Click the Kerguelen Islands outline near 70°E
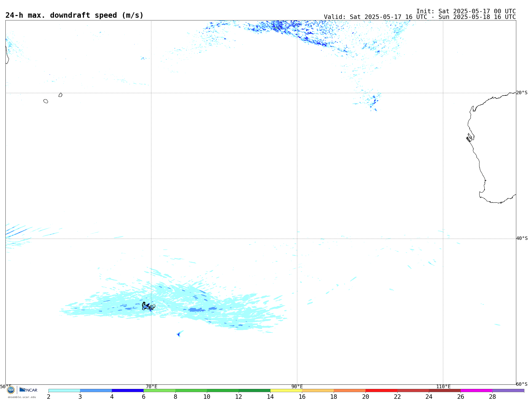Screen dimensions: 532x400 click(x=149, y=306)
